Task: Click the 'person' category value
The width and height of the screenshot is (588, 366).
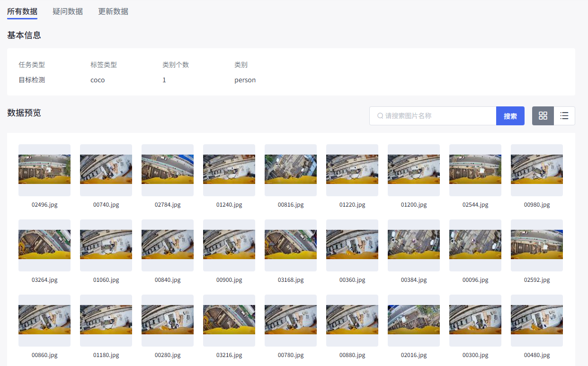Action: tap(245, 80)
